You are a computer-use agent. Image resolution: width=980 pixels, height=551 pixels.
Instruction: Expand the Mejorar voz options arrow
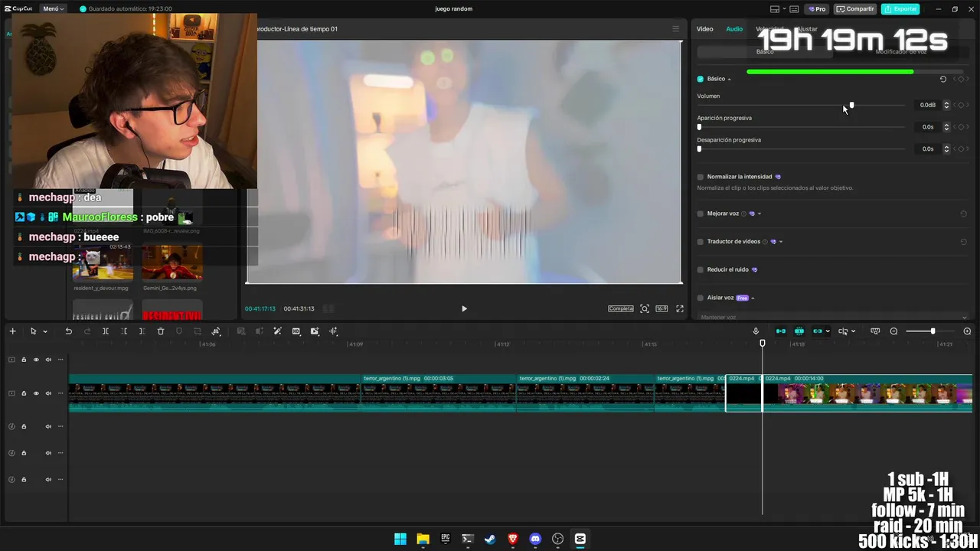[759, 214]
